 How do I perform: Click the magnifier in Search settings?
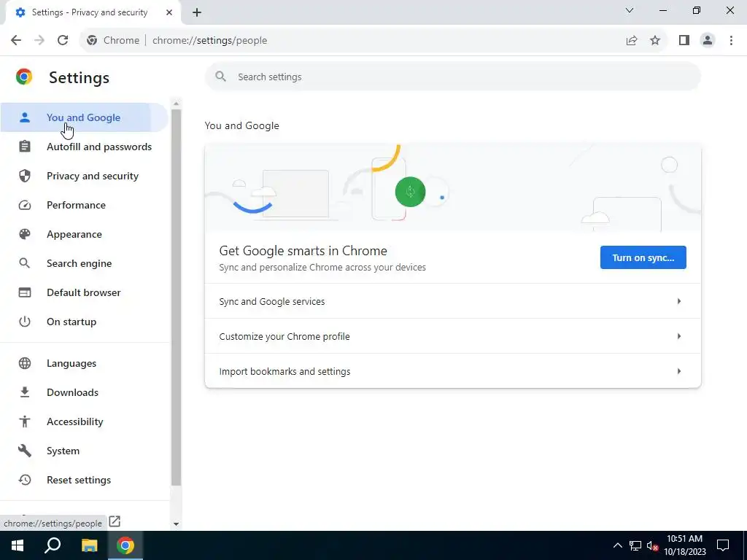[220, 76]
